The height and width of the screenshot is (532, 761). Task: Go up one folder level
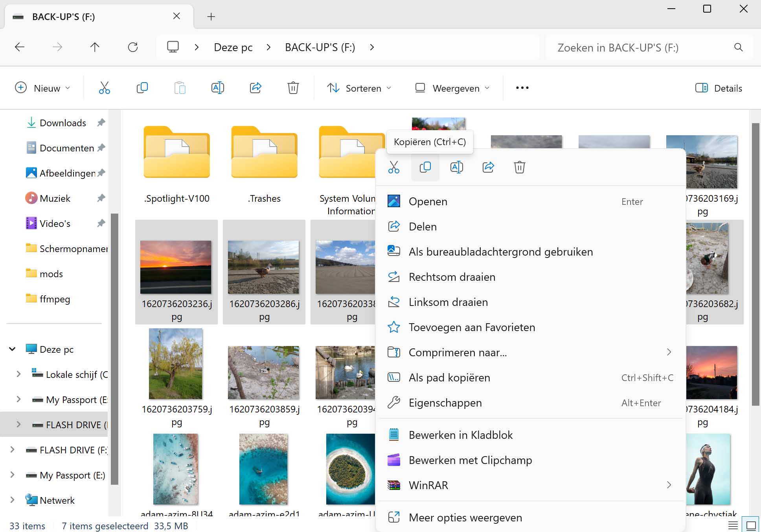tap(95, 47)
